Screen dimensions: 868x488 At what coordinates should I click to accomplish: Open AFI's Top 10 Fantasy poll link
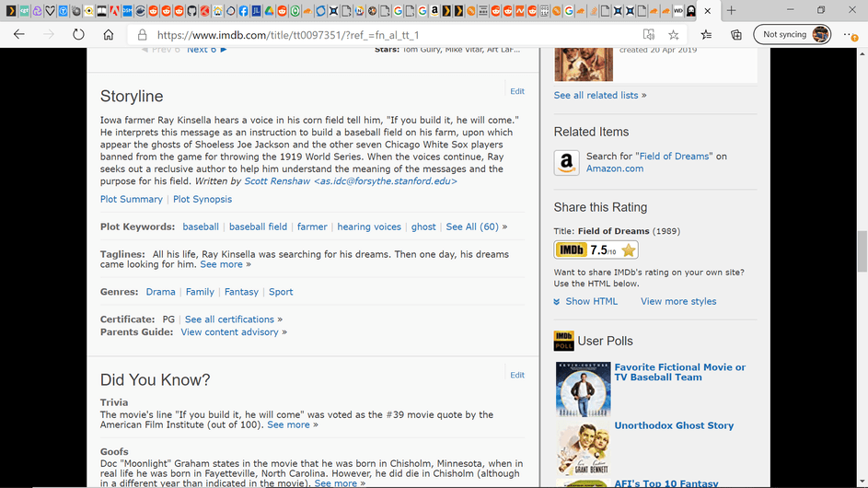coord(665,483)
